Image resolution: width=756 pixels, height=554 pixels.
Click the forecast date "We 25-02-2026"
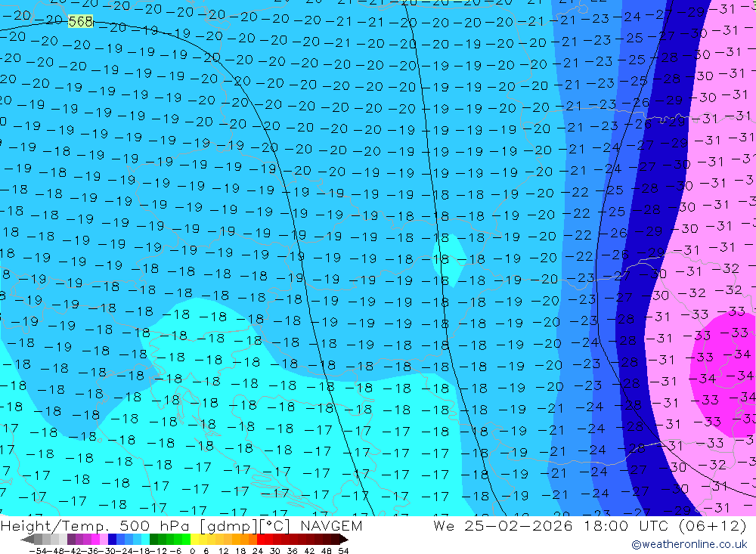503,525
